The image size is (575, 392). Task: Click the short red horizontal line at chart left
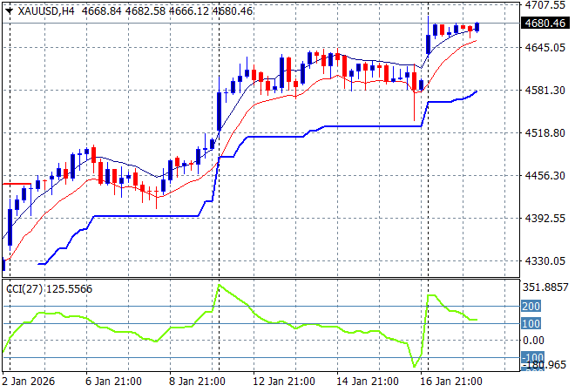(x=17, y=184)
